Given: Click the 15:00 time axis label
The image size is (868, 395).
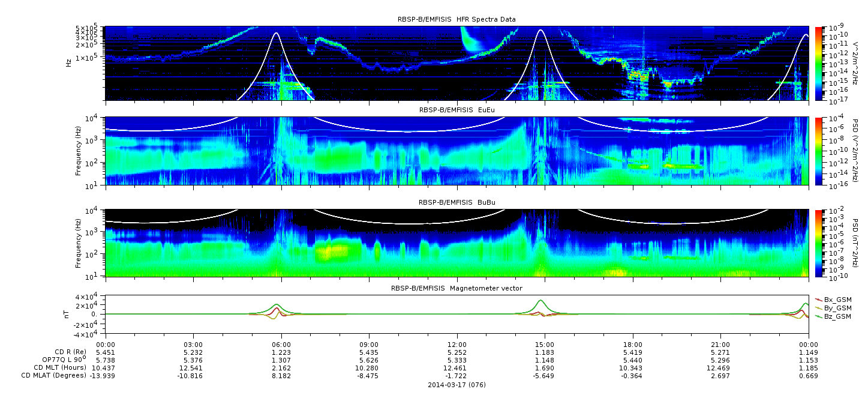Looking at the screenshot, I should point(545,344).
